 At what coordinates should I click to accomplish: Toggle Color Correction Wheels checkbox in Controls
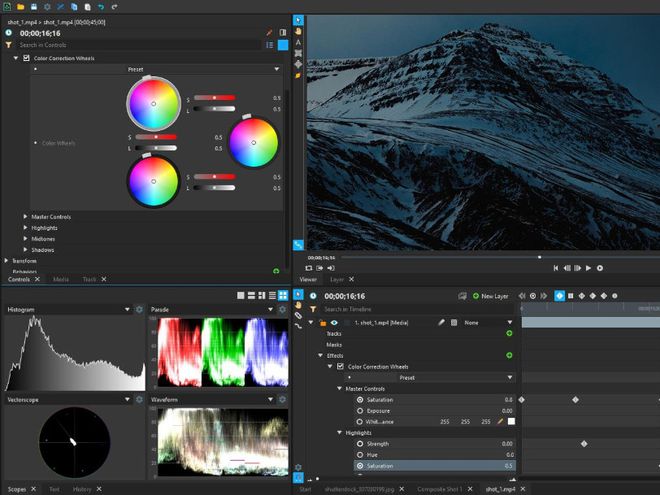coord(26,58)
